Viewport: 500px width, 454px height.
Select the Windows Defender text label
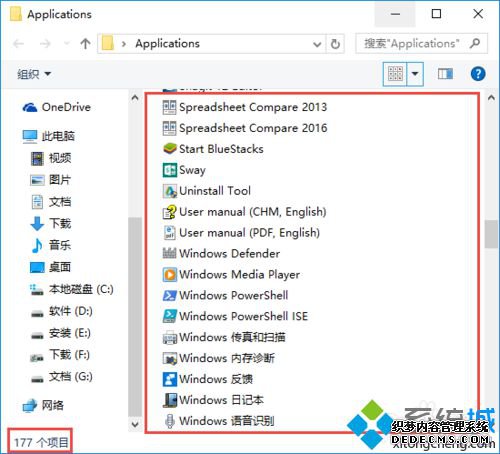[230, 254]
